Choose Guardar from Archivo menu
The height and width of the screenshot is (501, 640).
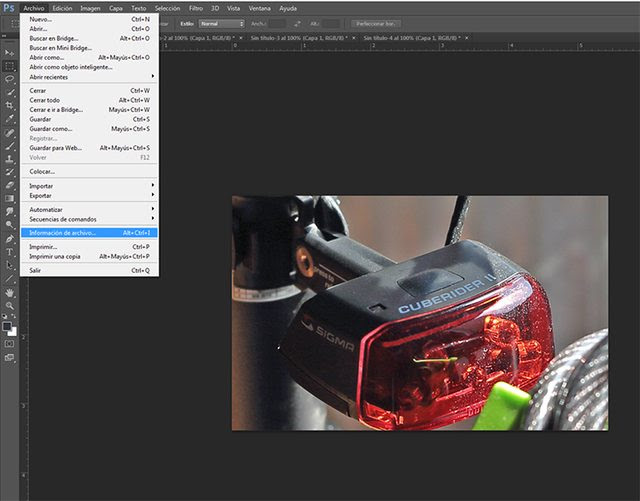[x=89, y=119]
